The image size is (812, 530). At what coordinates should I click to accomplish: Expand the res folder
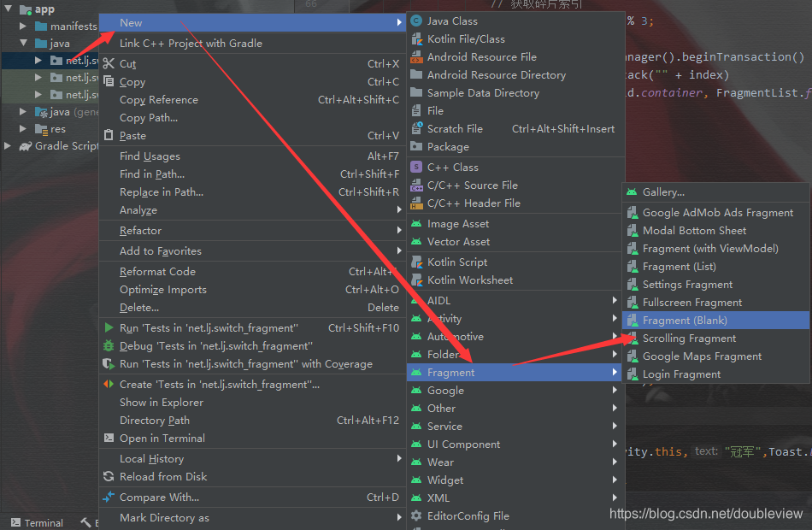(x=23, y=128)
